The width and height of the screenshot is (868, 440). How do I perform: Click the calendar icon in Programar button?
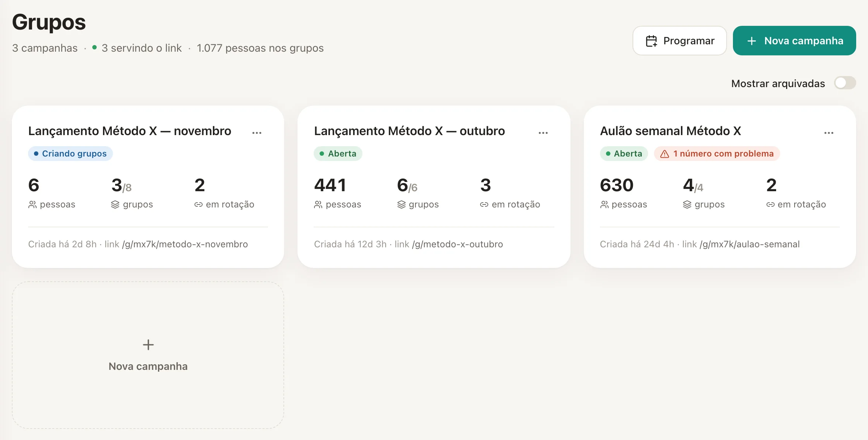(651, 41)
